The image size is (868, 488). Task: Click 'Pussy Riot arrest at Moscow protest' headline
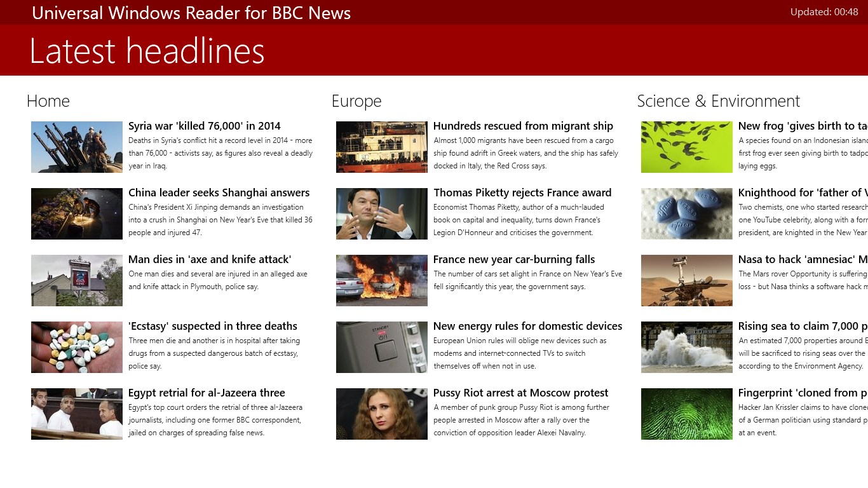coord(520,393)
